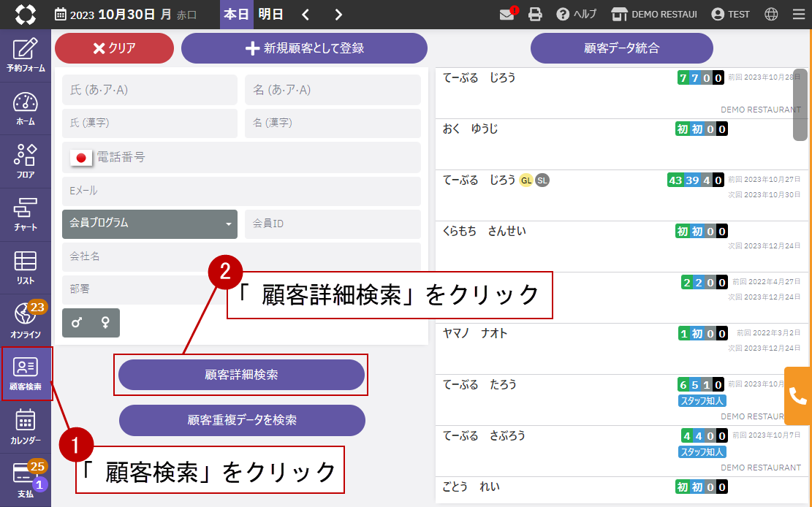Image resolution: width=812 pixels, height=507 pixels.
Task: Select the female gender toggle
Action: (x=105, y=322)
